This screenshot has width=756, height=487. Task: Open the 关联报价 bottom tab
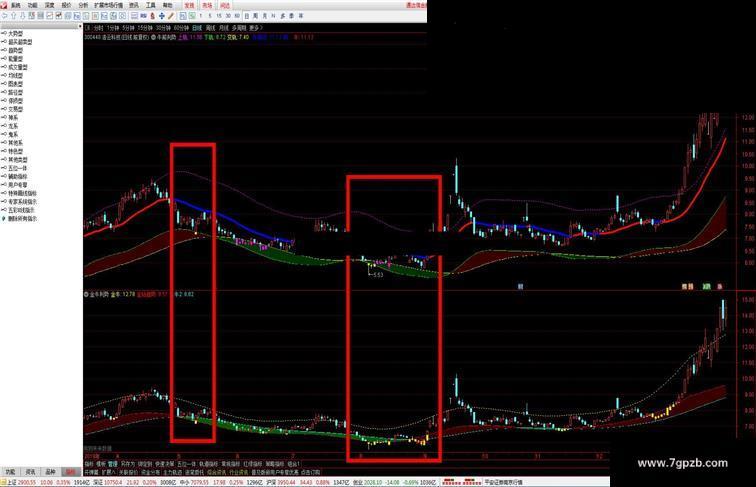point(128,473)
